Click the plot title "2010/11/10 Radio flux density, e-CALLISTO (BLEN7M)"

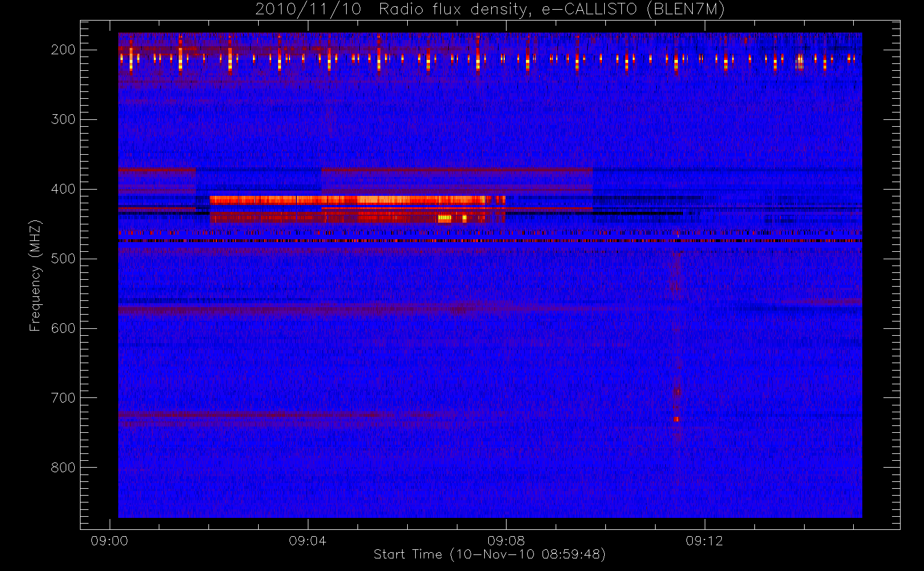pyautogui.click(x=490, y=10)
